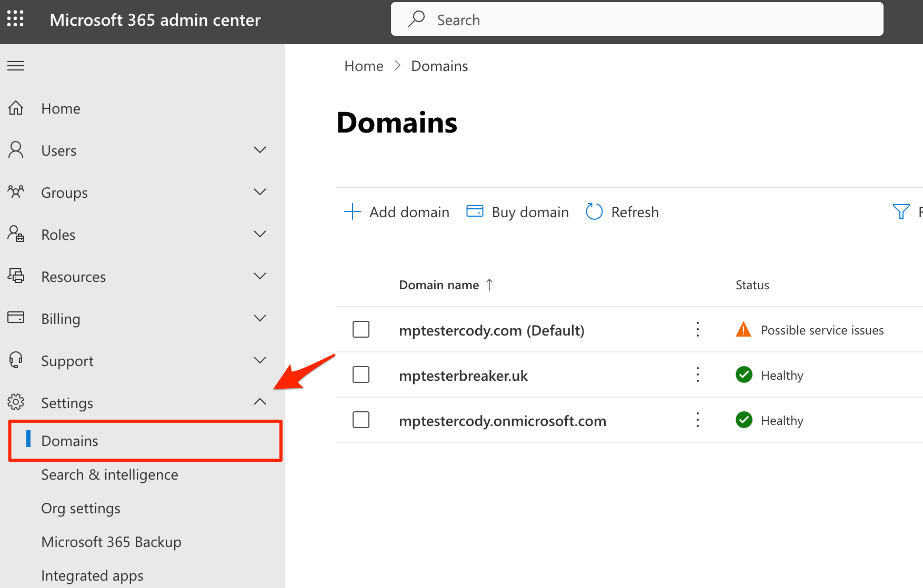Click the Billing label in sidebar

pyautogui.click(x=61, y=319)
